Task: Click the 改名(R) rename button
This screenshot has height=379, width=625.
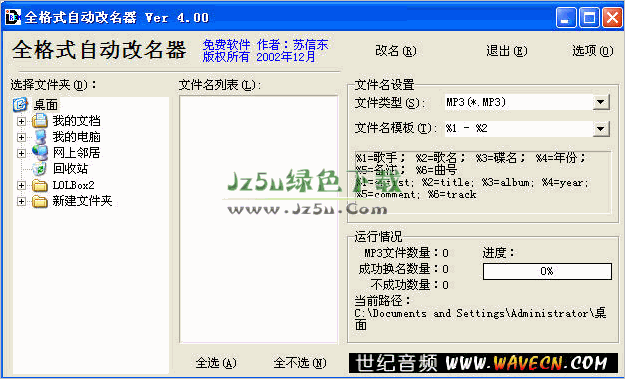Action: click(x=396, y=51)
